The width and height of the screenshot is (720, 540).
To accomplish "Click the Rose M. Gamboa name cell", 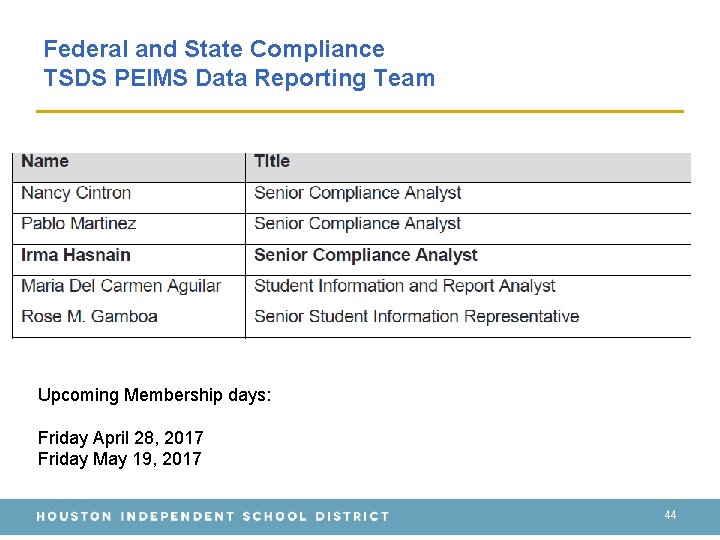I will [89, 317].
